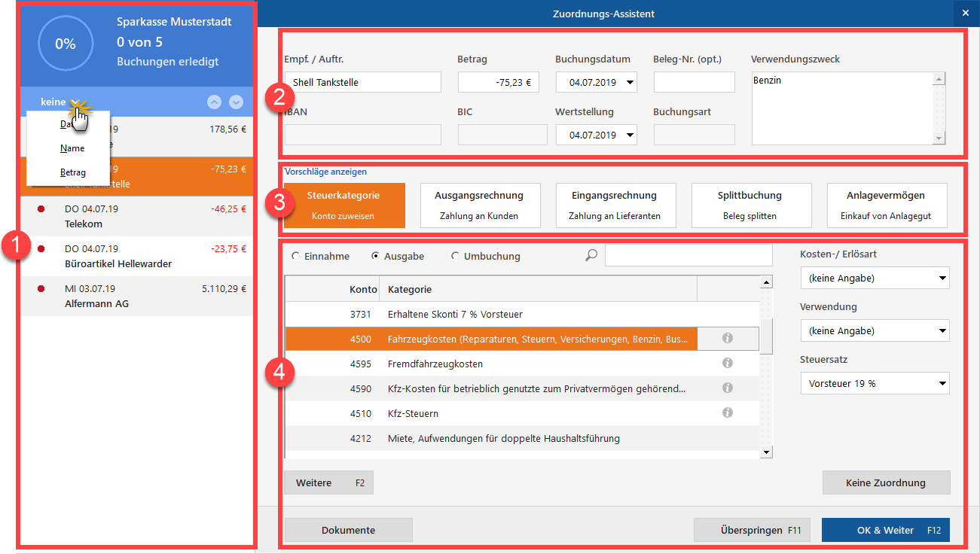Open the Steuersatz dropdown
Viewport: 980px width, 554px height.
(875, 383)
